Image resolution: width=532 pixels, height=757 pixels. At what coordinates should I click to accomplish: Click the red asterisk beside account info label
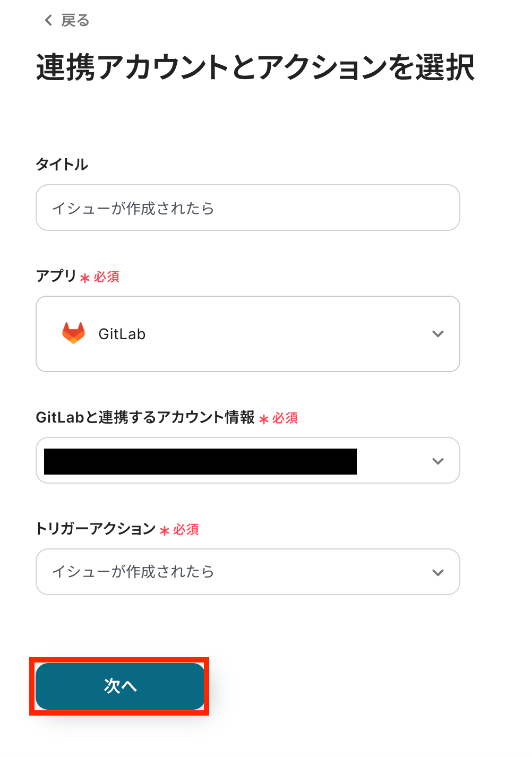(x=264, y=419)
